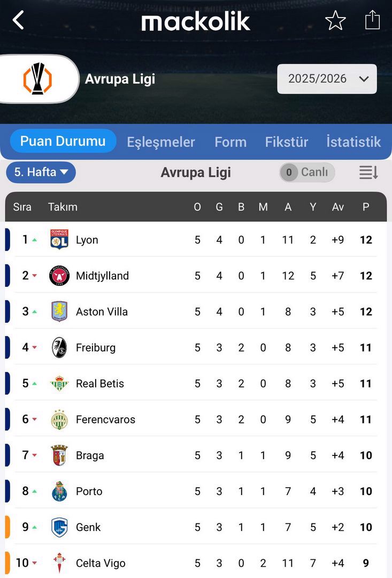Screen dimensions: 392x578
Task: Sort by the P points column header
Action: (x=366, y=207)
